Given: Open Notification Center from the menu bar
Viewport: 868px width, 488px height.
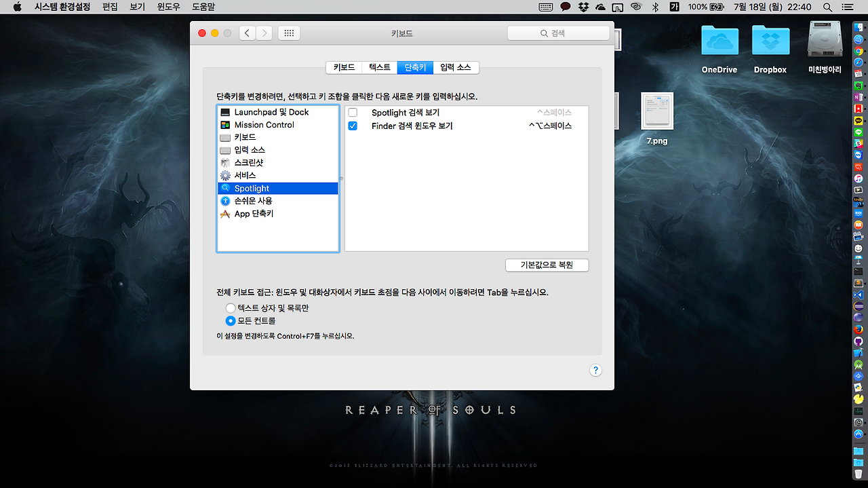Looking at the screenshot, I should (848, 7).
